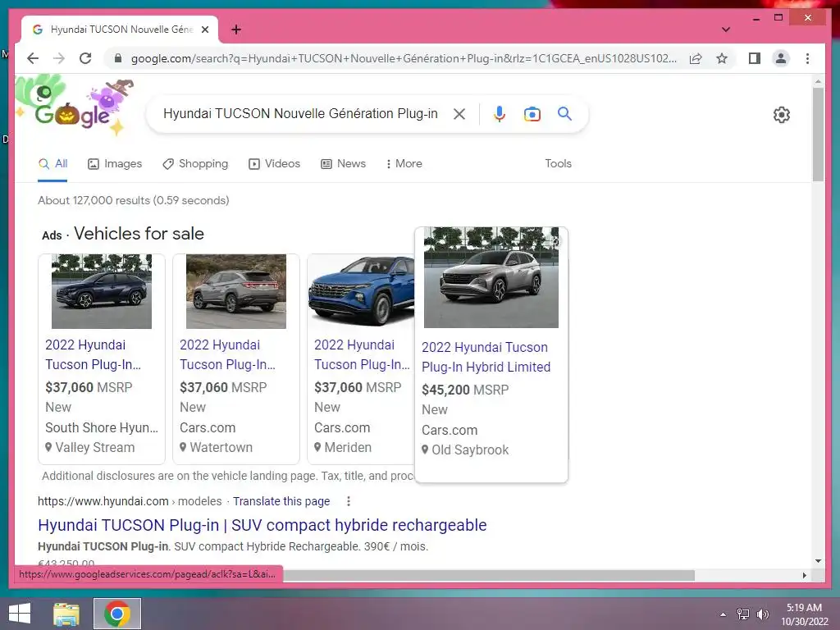Screen dimensions: 840x630
Task: Open File Explorer from taskbar
Action: pyautogui.click(x=66, y=614)
